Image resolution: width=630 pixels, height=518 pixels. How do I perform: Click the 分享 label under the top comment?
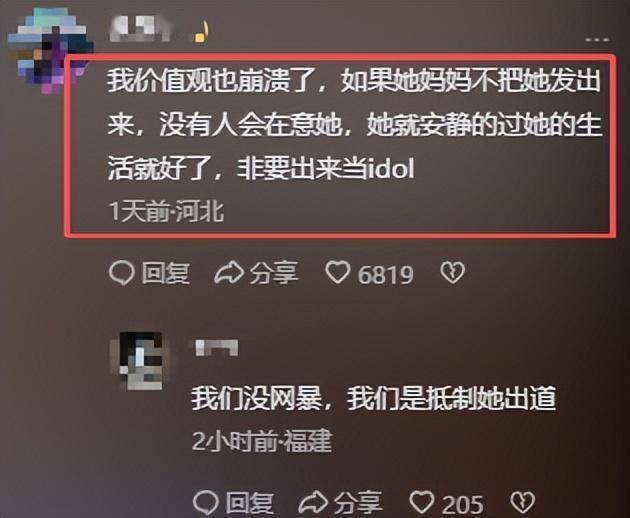(x=274, y=273)
